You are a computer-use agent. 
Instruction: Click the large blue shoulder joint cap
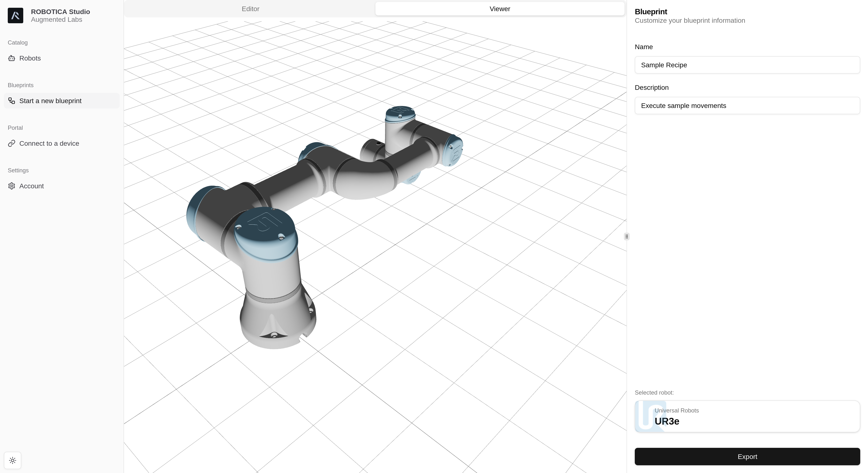tap(265, 229)
